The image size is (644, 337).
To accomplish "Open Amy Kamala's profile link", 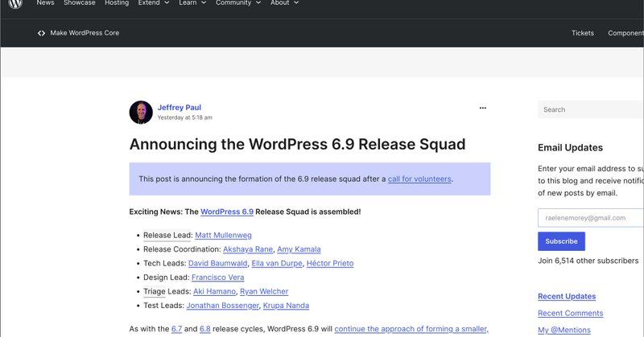I will (299, 249).
